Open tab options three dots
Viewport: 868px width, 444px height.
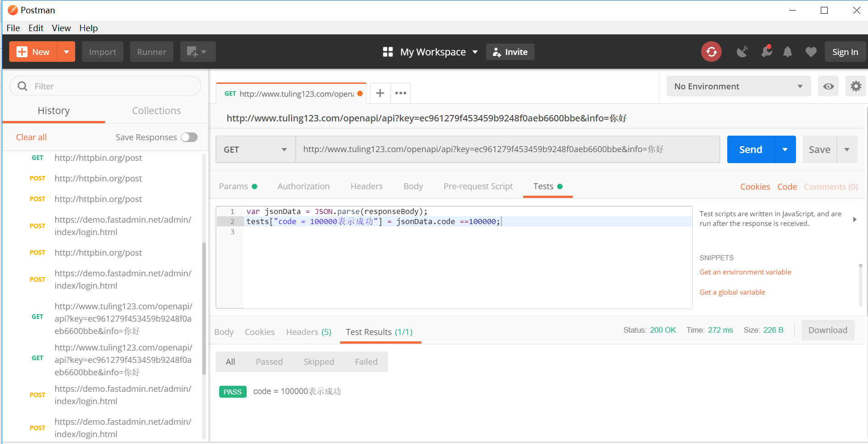coord(401,93)
